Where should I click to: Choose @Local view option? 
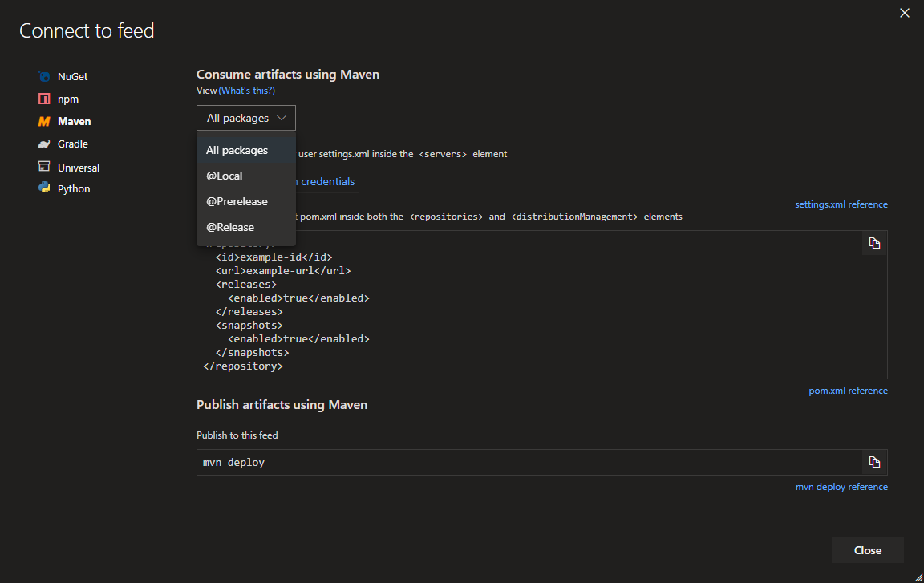click(245, 176)
